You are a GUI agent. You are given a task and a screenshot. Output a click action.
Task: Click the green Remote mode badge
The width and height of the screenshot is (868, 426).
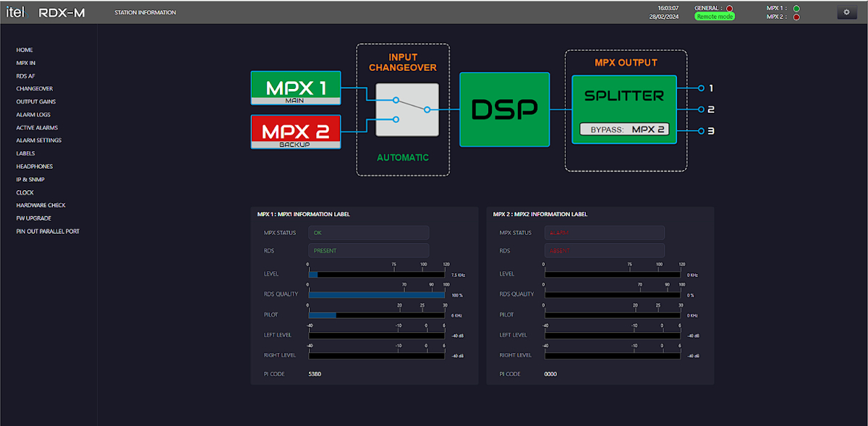715,16
